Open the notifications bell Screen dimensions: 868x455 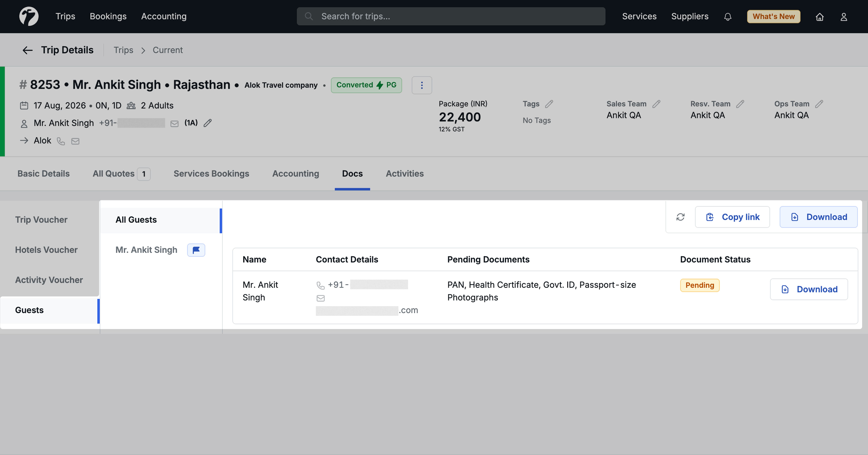point(728,17)
